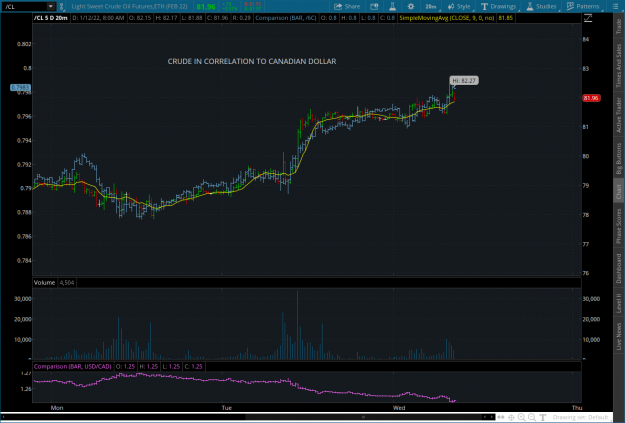
Task: Change the 20m timeframe aggregation
Action: pos(430,6)
